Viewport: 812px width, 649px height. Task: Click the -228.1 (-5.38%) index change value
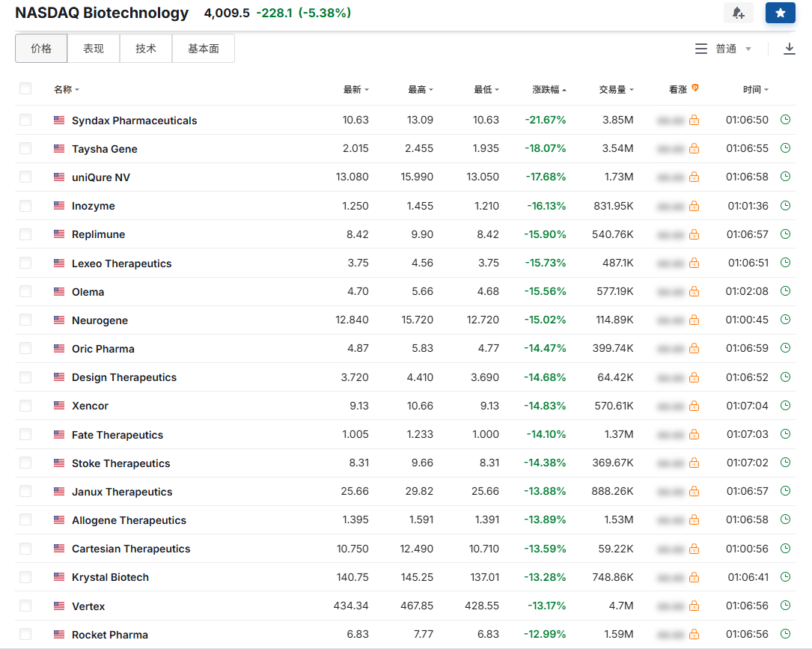(x=303, y=13)
